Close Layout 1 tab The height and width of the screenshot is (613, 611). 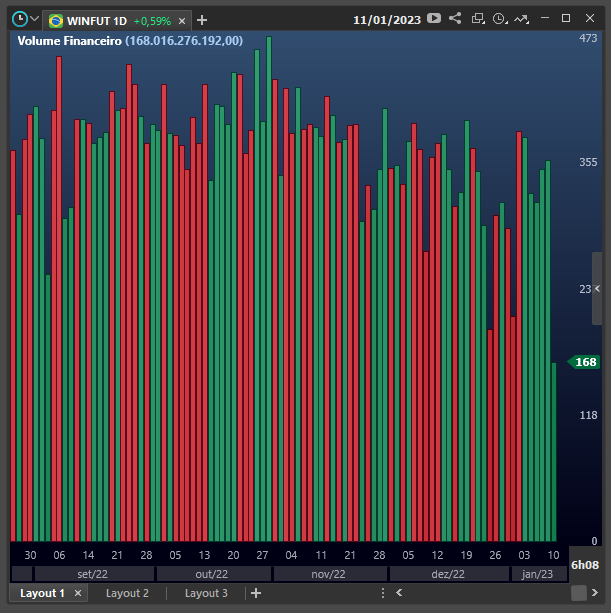coord(78,593)
